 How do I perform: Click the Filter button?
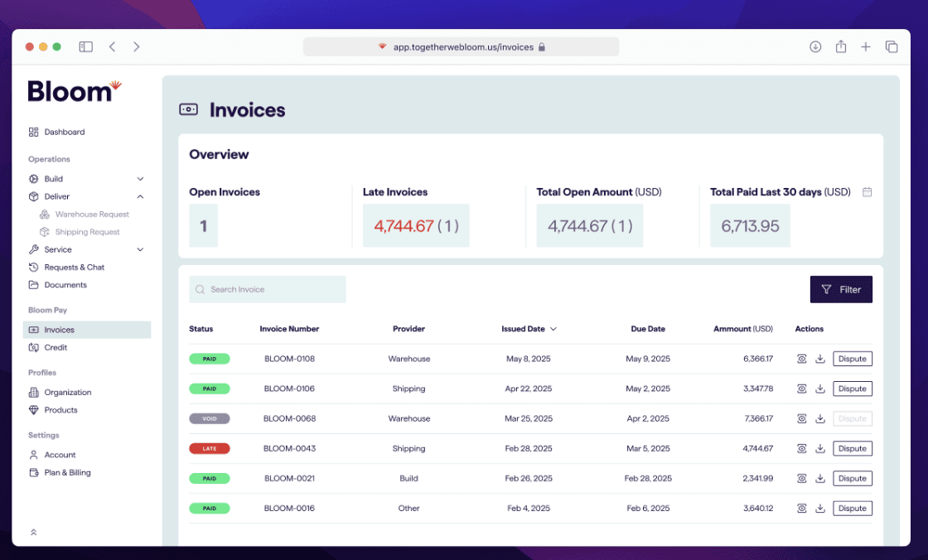[841, 289]
